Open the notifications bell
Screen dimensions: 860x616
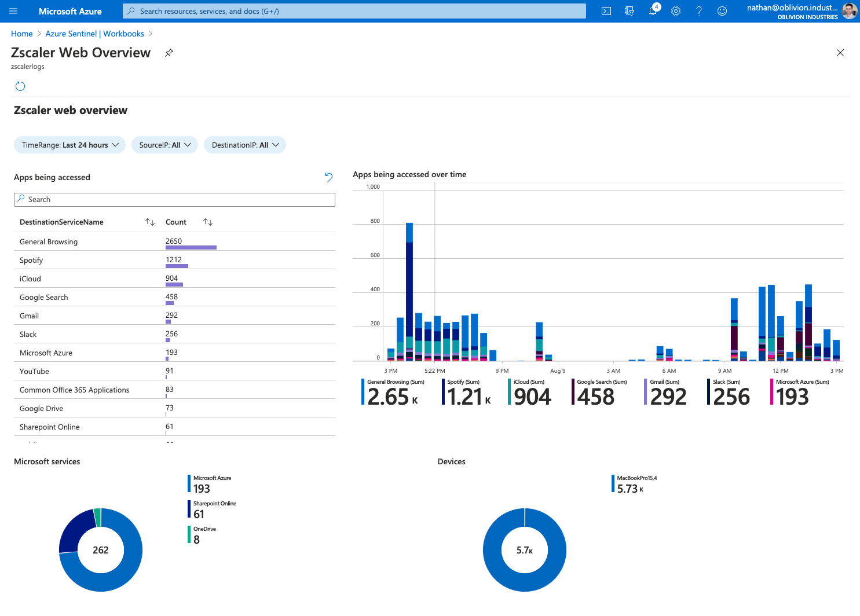653,11
